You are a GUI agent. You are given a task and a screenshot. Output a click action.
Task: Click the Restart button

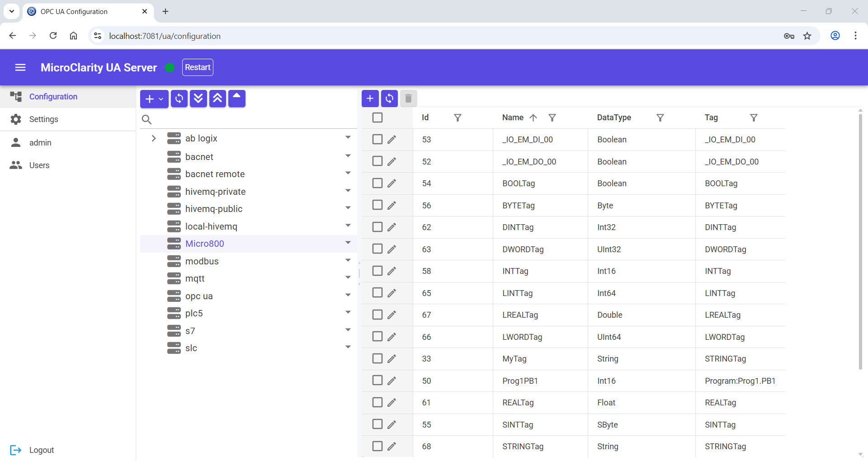click(x=198, y=67)
